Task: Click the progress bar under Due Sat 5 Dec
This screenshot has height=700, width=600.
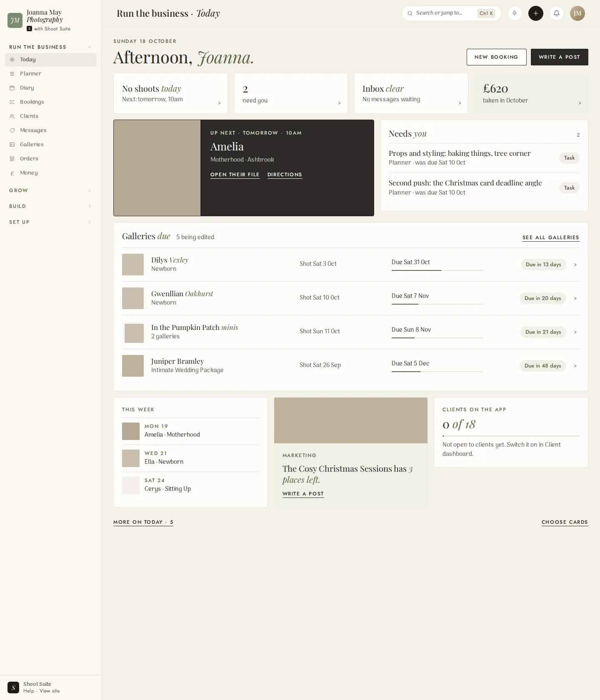Action: coord(437,372)
